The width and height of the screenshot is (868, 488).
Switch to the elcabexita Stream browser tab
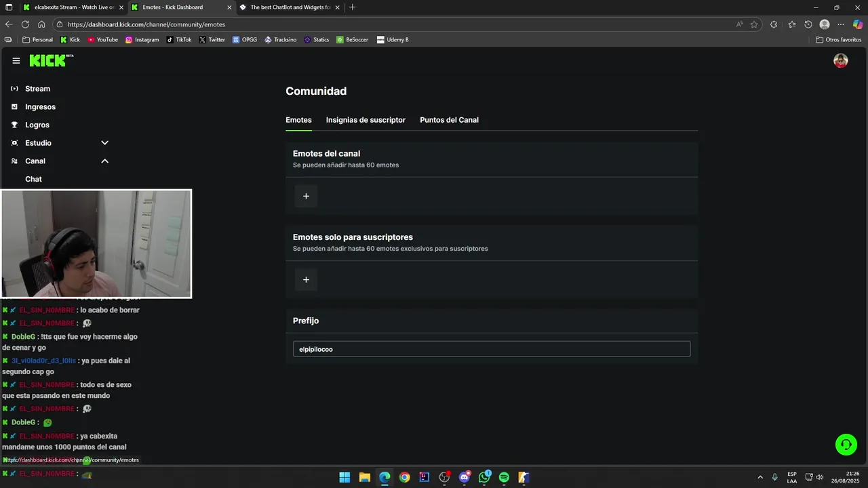click(73, 7)
